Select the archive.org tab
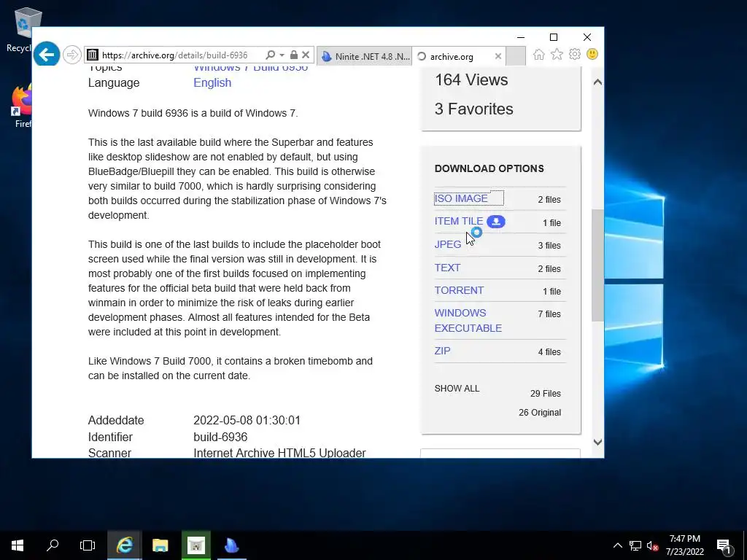 [x=451, y=56]
